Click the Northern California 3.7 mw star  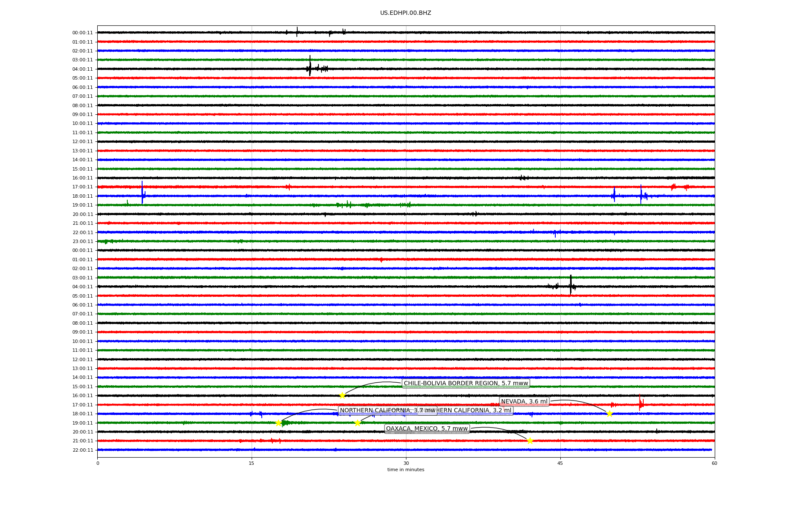pyautogui.click(x=278, y=423)
